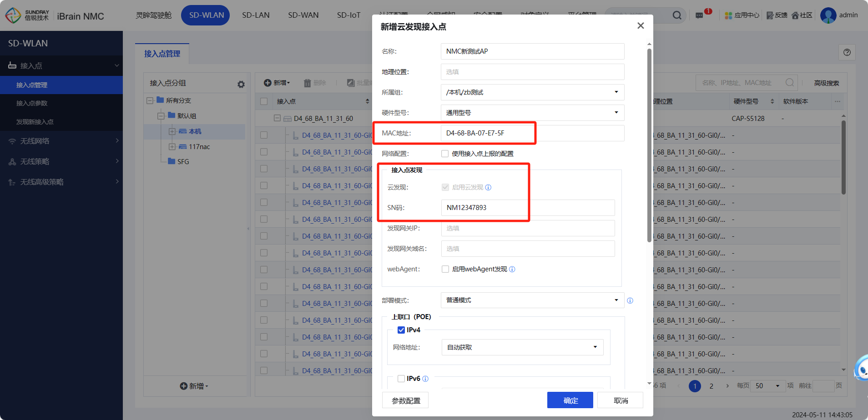Open the toolbar 新增 dropdown
Image resolution: width=868 pixels, height=420 pixels.
tap(277, 83)
